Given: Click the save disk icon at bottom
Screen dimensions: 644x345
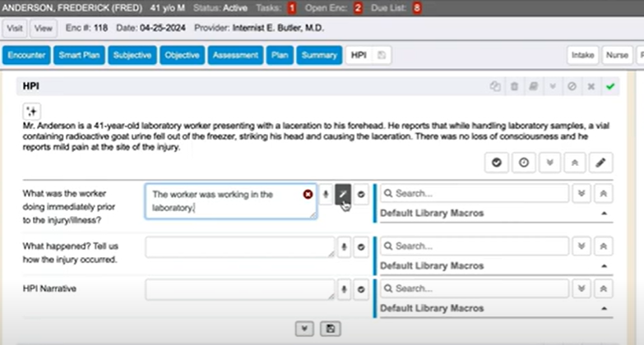Looking at the screenshot, I should tap(330, 328).
